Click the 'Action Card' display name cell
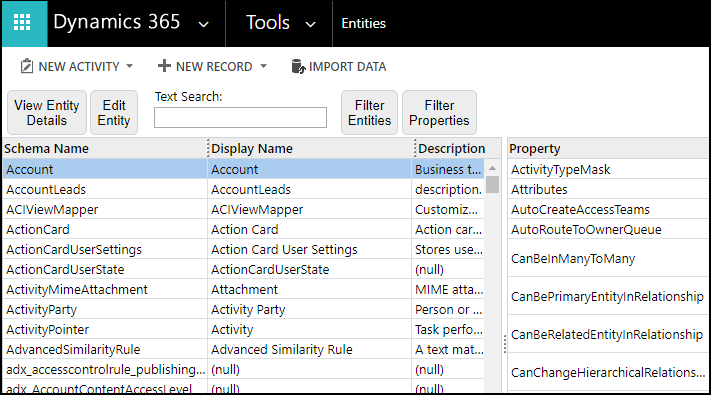The image size is (711, 395). pos(310,229)
